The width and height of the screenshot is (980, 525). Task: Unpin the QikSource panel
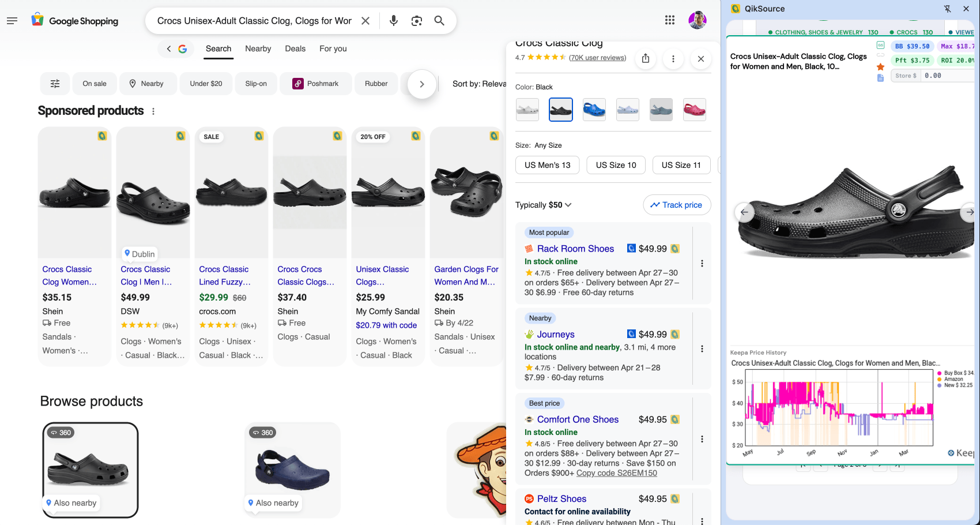(948, 9)
